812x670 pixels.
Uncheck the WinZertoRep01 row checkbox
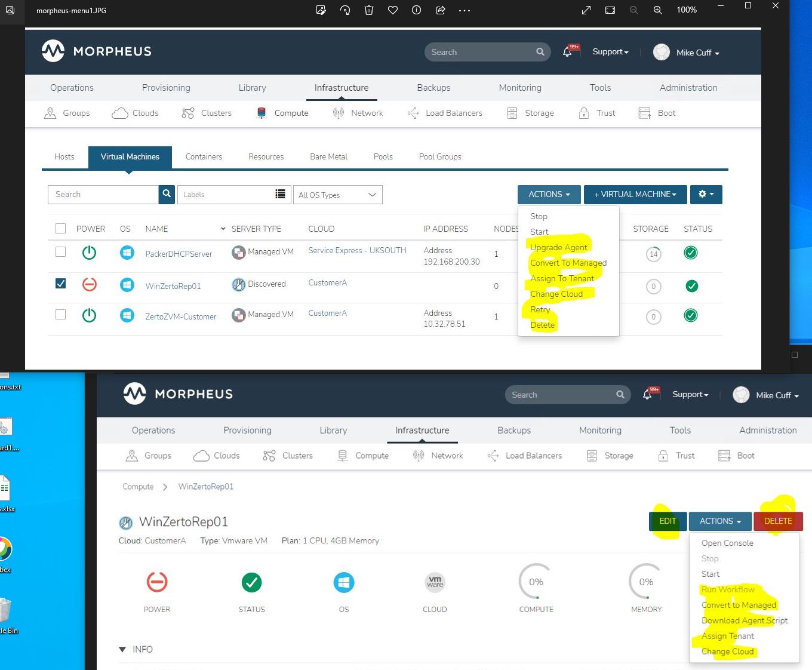coord(60,283)
